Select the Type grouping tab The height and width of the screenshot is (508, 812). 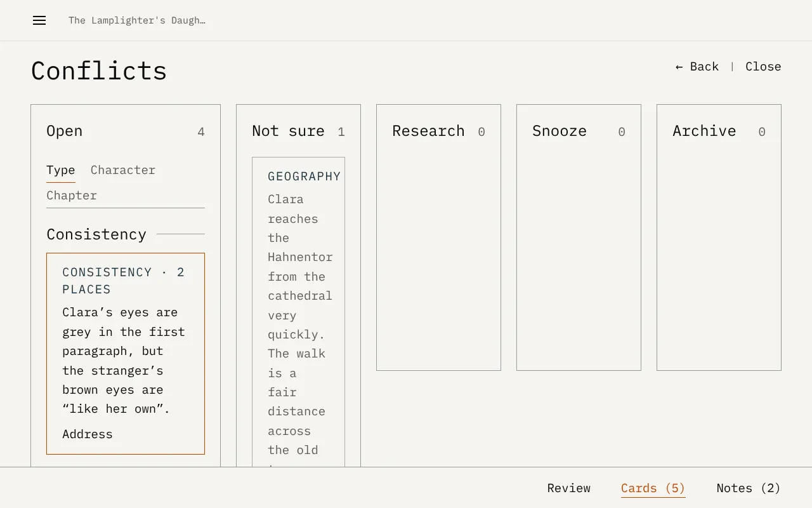[x=61, y=170]
